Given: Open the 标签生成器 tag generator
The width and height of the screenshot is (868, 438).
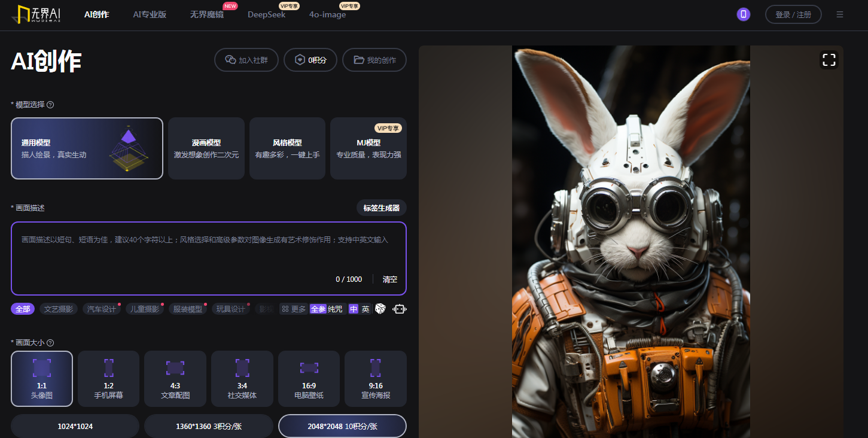Looking at the screenshot, I should (x=381, y=208).
